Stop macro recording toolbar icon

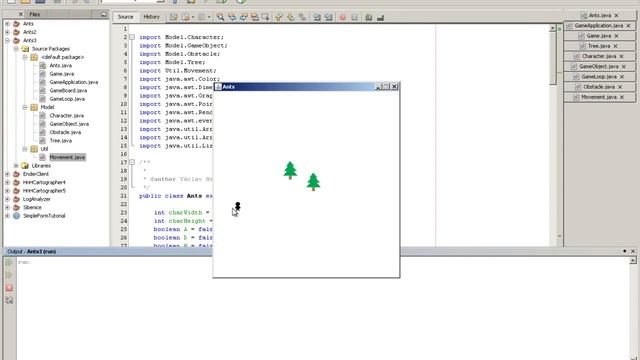(x=354, y=17)
